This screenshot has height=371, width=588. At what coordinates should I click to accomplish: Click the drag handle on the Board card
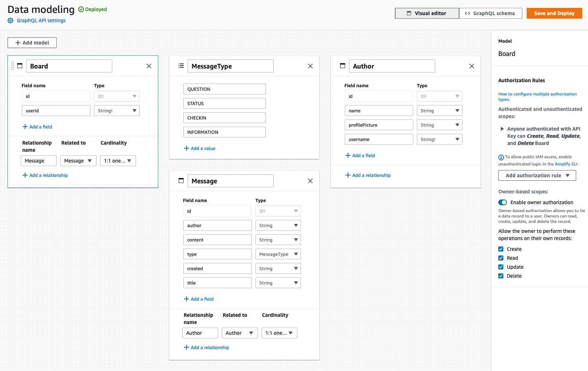point(13,66)
